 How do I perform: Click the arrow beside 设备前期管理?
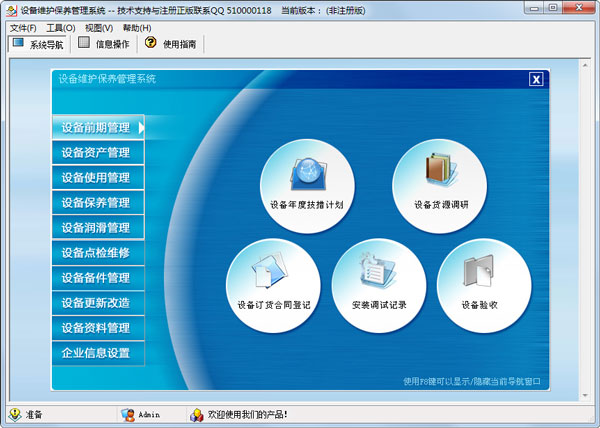point(141,127)
